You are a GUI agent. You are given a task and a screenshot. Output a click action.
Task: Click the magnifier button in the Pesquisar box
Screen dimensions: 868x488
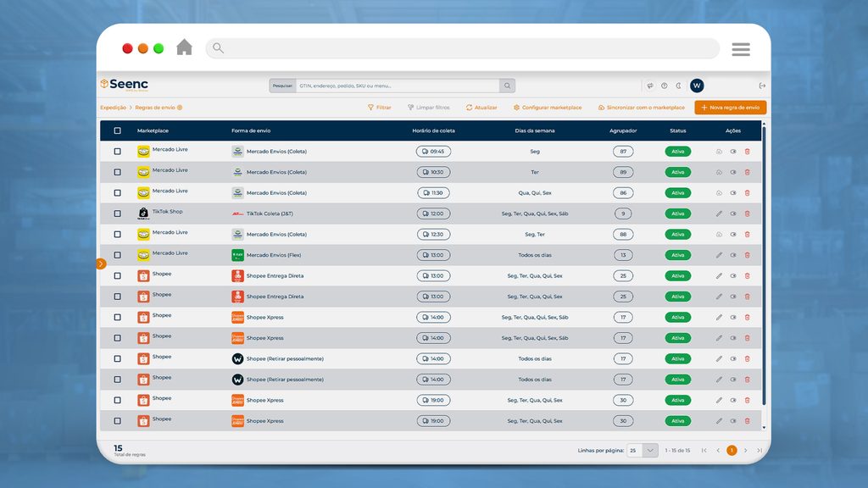pos(507,86)
